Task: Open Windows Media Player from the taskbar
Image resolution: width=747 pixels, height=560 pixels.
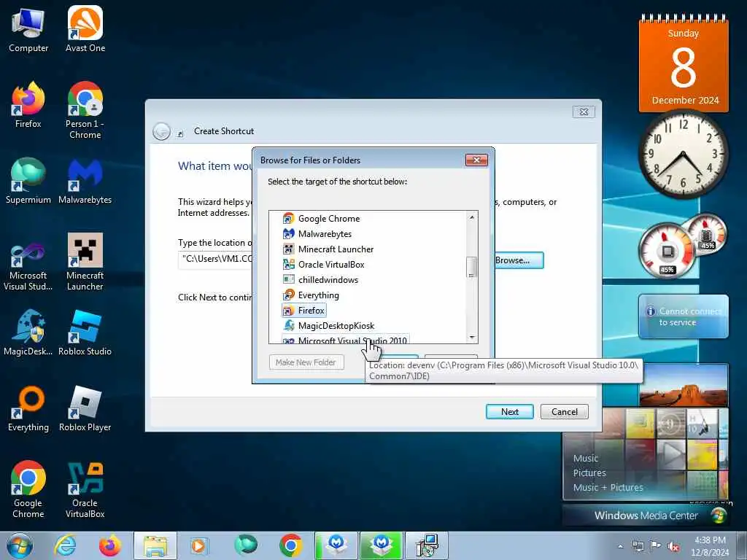Action: [x=198, y=545]
